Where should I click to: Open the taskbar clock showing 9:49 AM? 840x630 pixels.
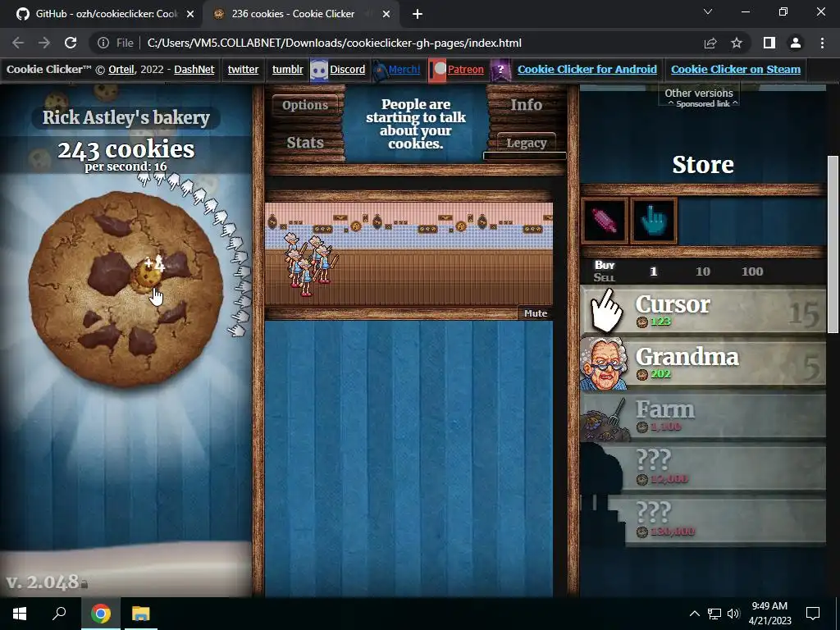pos(769,614)
